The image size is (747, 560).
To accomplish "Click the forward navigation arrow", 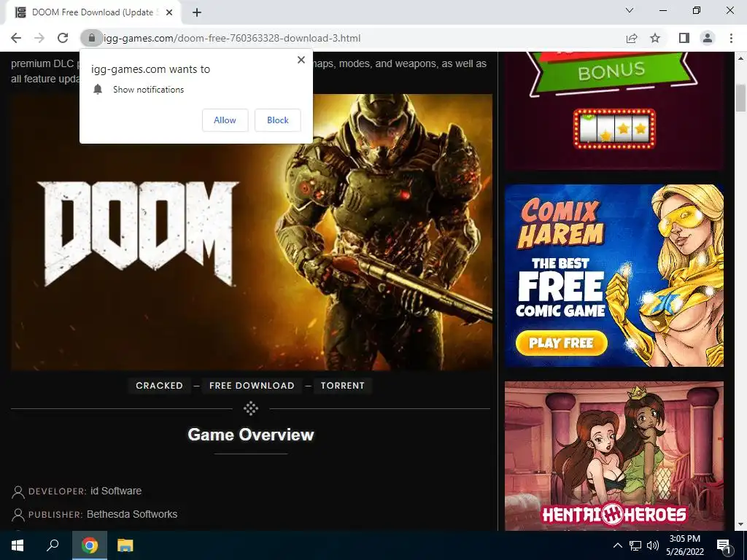I will (x=39, y=38).
